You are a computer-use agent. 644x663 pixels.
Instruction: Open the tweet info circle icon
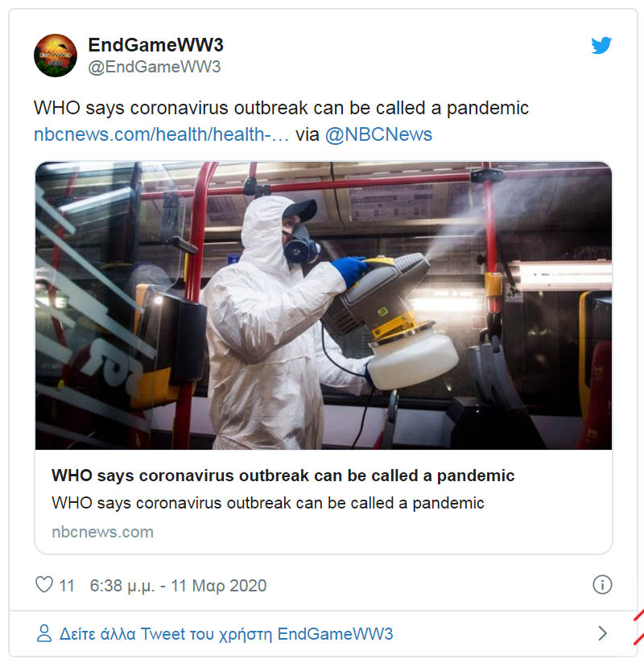602,585
